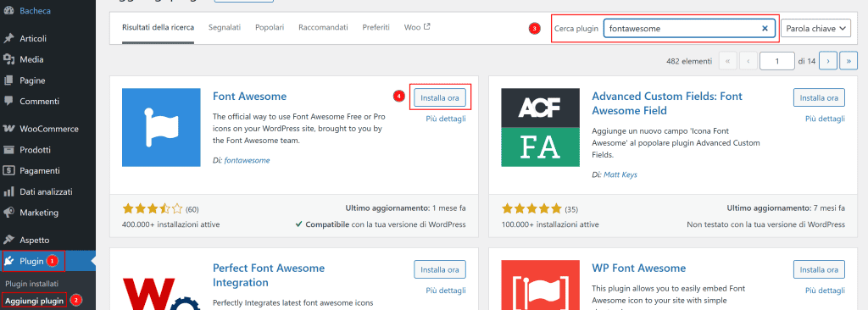868x310 pixels.
Task: Click Installa ora for Font Awesome
Action: (x=440, y=98)
